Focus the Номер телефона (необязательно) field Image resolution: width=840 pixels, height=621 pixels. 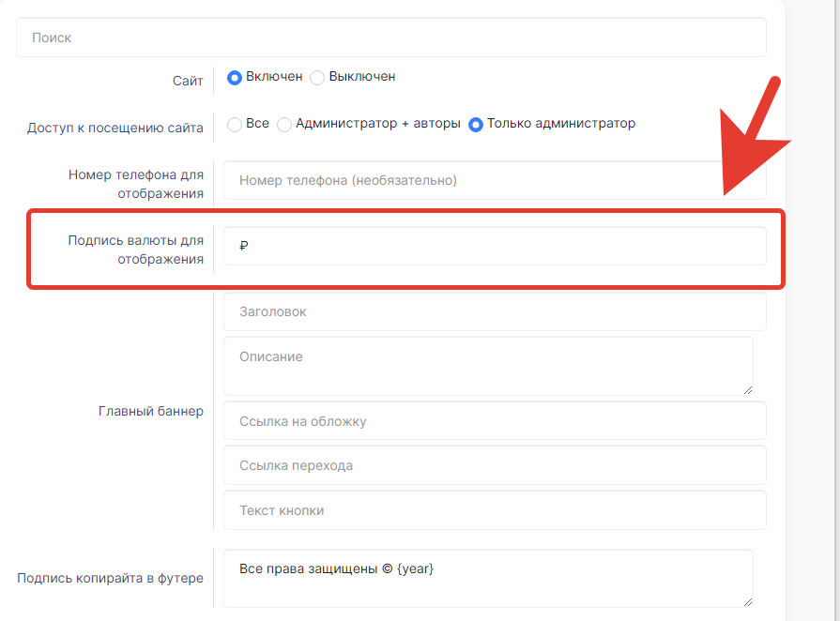(495, 180)
